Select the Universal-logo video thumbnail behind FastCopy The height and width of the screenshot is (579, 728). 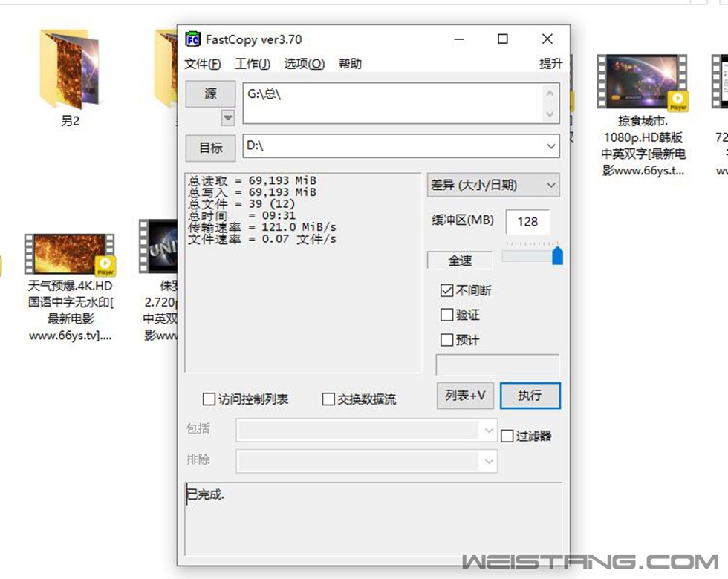click(x=157, y=246)
